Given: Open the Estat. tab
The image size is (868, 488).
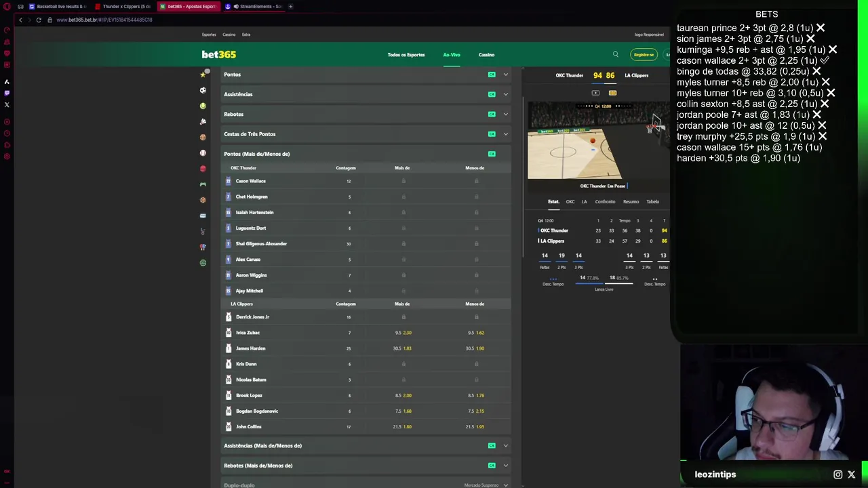Looking at the screenshot, I should pyautogui.click(x=553, y=201).
